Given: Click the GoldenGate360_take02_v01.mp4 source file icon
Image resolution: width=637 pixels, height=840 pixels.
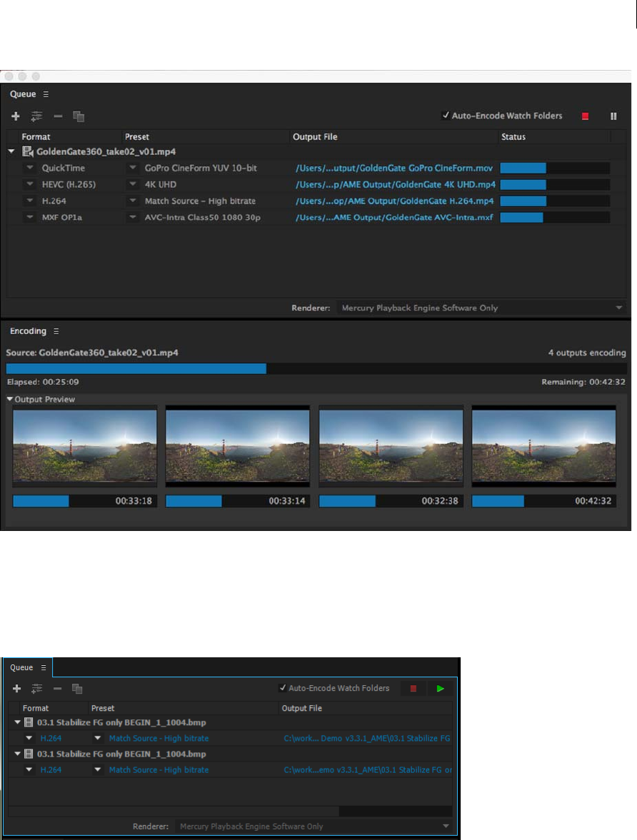Looking at the screenshot, I should tap(27, 151).
